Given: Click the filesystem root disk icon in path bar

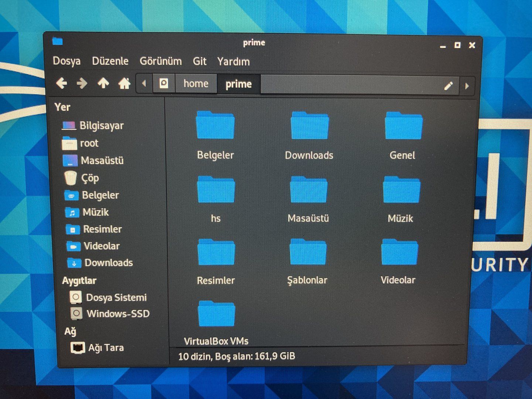Looking at the screenshot, I should pyautogui.click(x=164, y=83).
